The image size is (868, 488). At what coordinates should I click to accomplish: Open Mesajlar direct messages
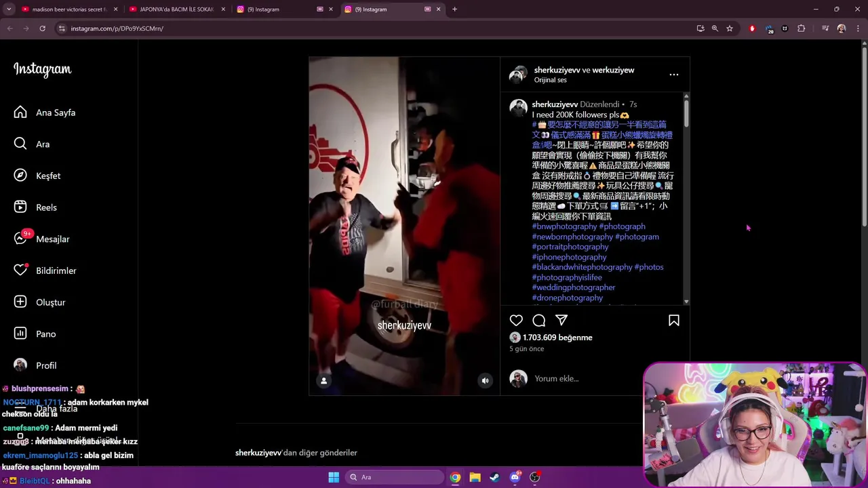point(42,239)
